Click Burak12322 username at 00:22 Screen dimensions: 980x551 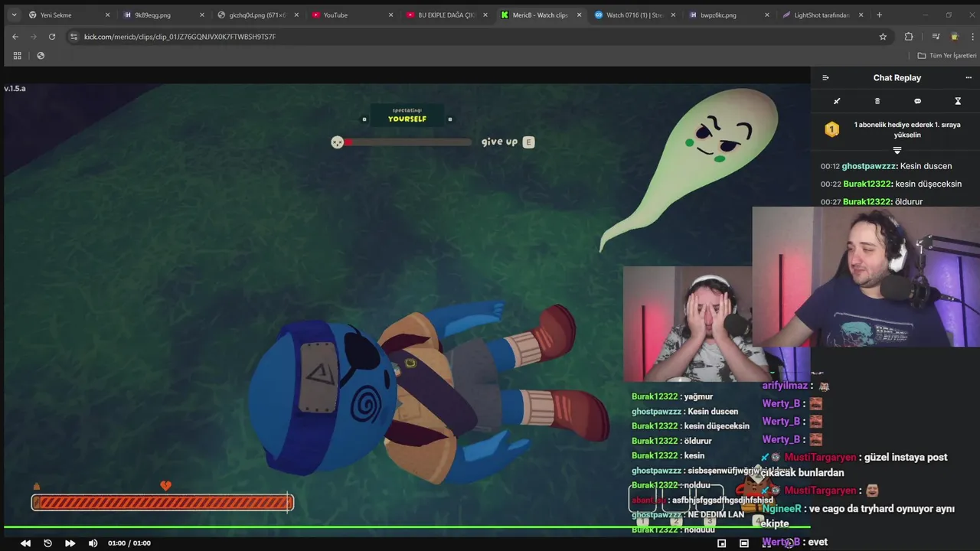868,184
